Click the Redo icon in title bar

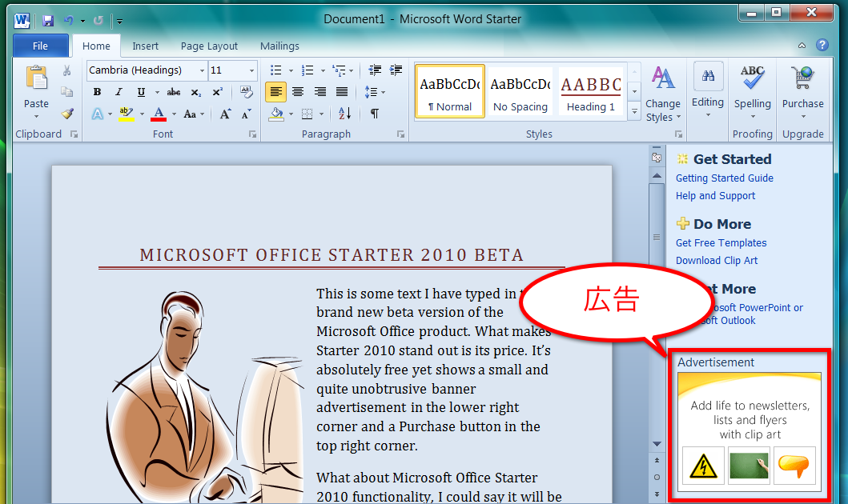pyautogui.click(x=98, y=21)
